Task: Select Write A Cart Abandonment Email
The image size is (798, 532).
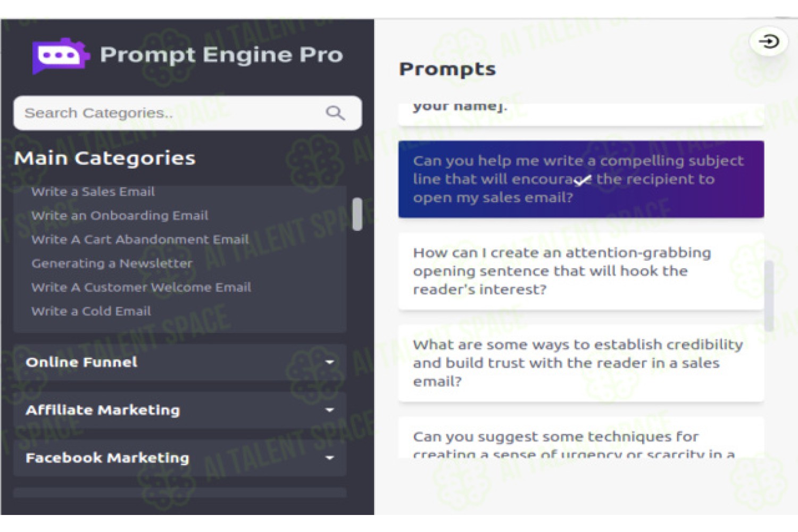Action: 140,239
